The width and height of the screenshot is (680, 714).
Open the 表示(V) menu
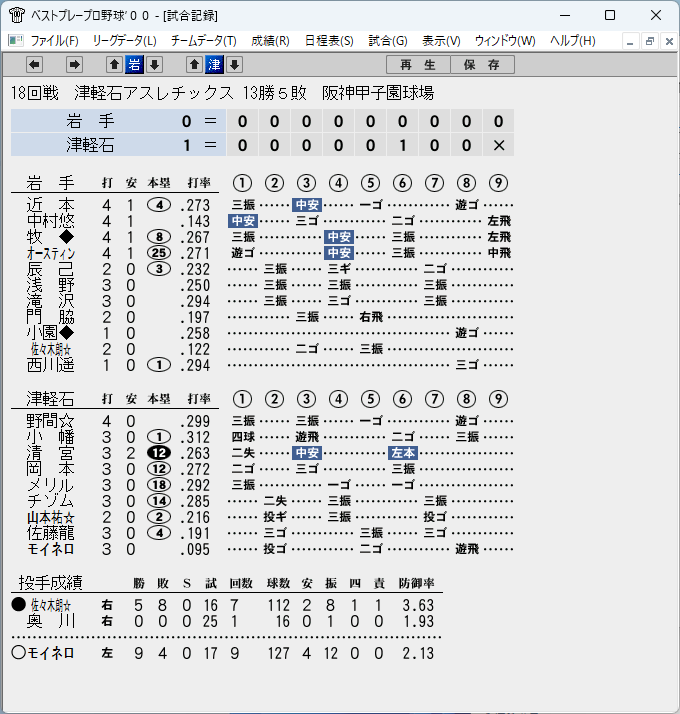(441, 41)
